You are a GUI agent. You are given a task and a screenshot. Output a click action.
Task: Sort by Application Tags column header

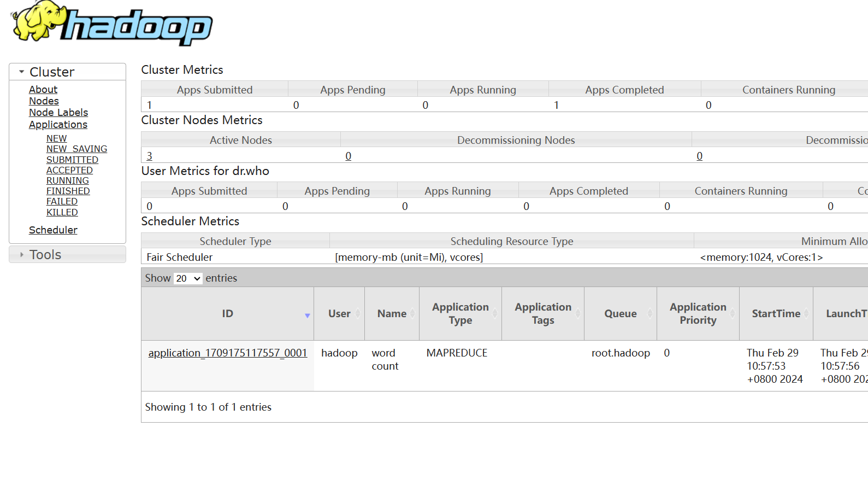(542, 314)
